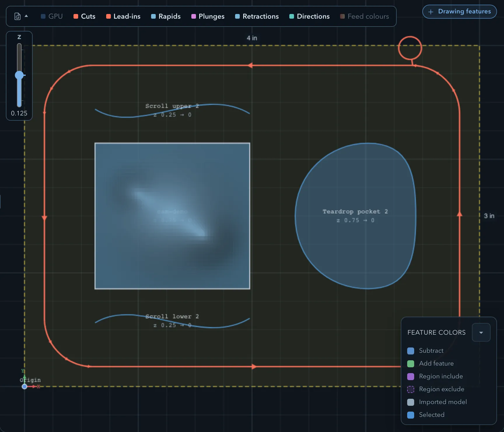504x432 pixels.
Task: Open Drawing features button
Action: pyautogui.click(x=459, y=12)
